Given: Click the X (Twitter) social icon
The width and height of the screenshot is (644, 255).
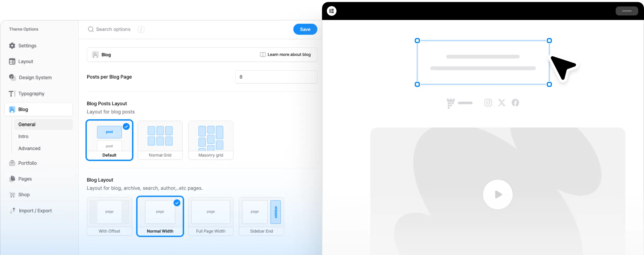Looking at the screenshot, I should tap(502, 103).
